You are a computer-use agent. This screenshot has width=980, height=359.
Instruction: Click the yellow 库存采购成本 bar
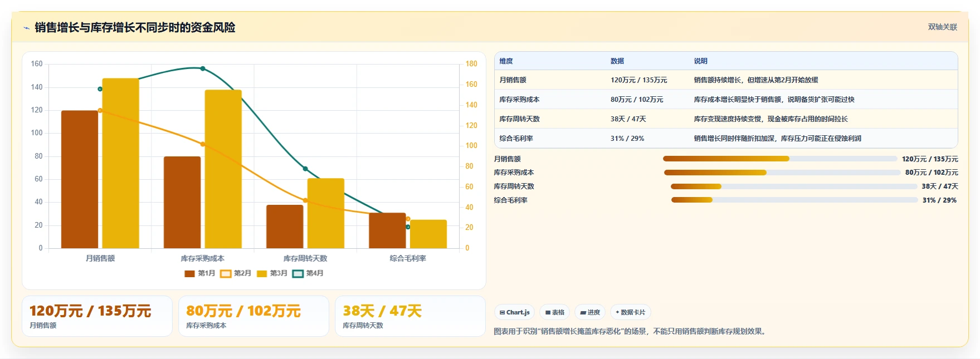tap(223, 169)
